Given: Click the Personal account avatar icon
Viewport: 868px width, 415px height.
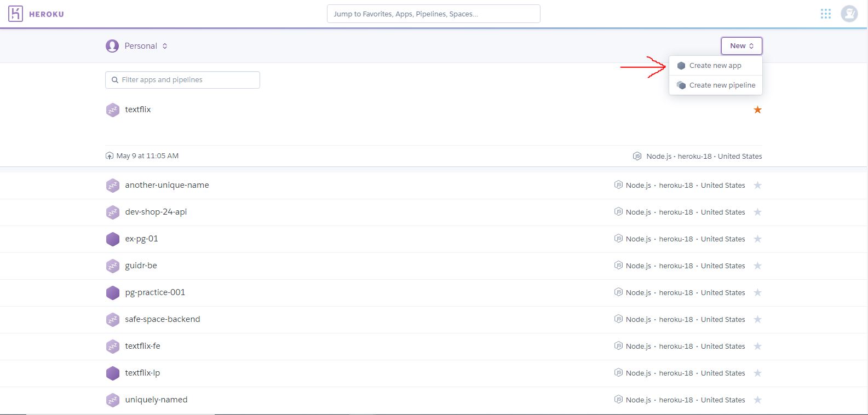Looking at the screenshot, I should pyautogui.click(x=112, y=46).
